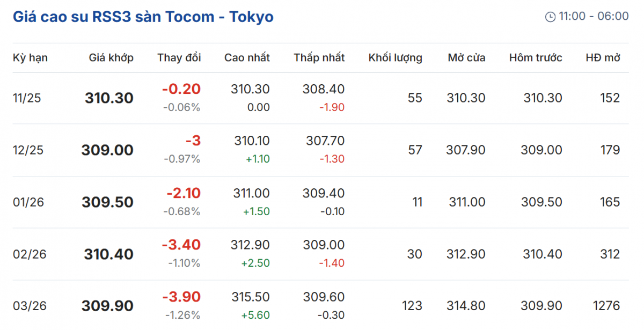Click the Thấp nhất column header
The height and width of the screenshot is (330, 644).
click(319, 58)
